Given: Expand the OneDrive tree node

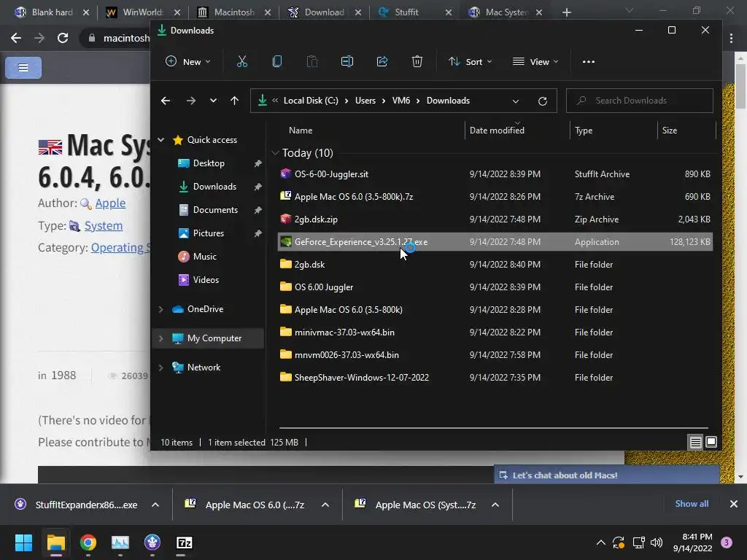Looking at the screenshot, I should [161, 309].
